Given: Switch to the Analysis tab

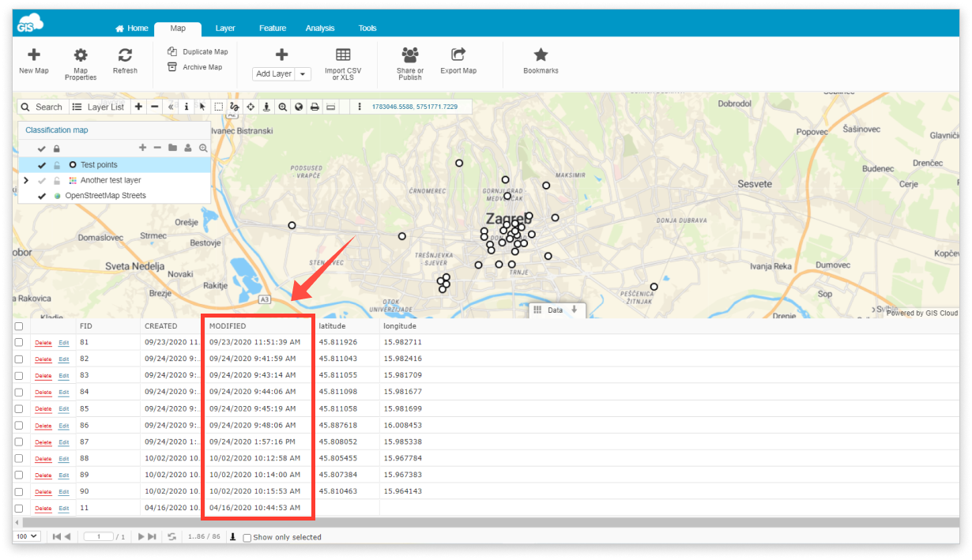Looking at the screenshot, I should point(320,28).
